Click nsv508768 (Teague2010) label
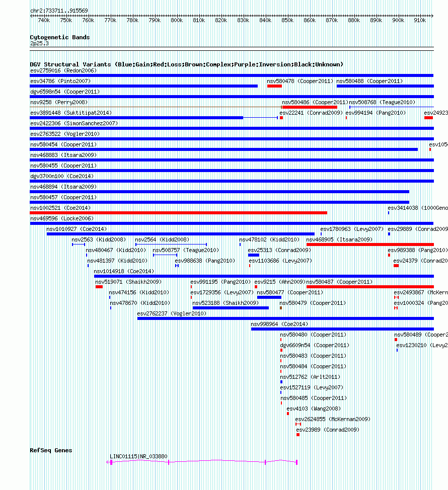448x490 pixels. 382,102
